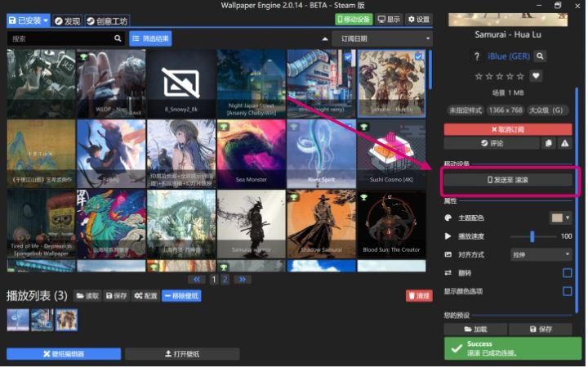The image size is (588, 368).
Task: Select Shadow Samurai wallpaper thumbnail
Action: (322, 224)
